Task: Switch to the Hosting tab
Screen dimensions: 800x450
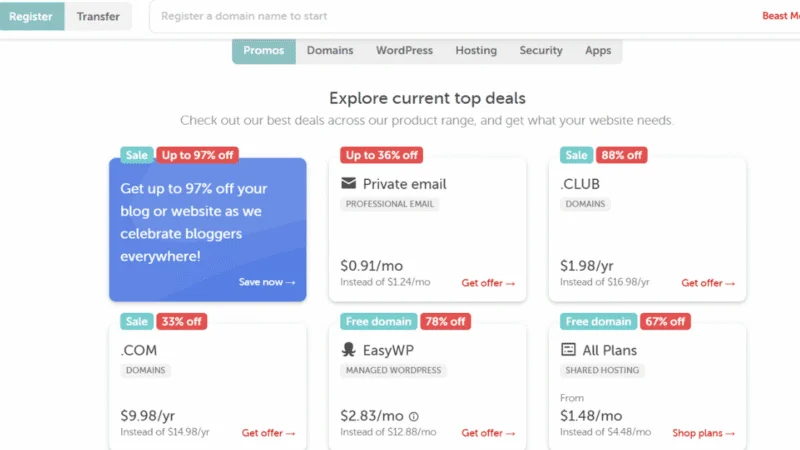Action: [x=476, y=51]
